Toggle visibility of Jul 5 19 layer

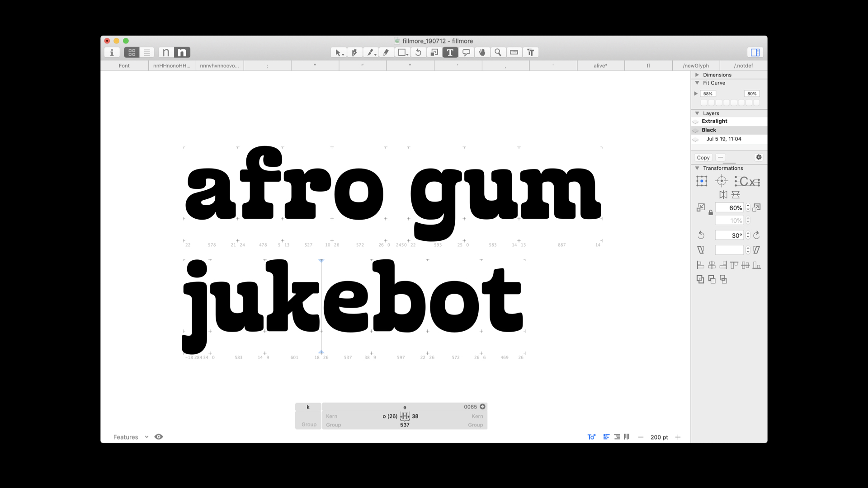coord(696,139)
